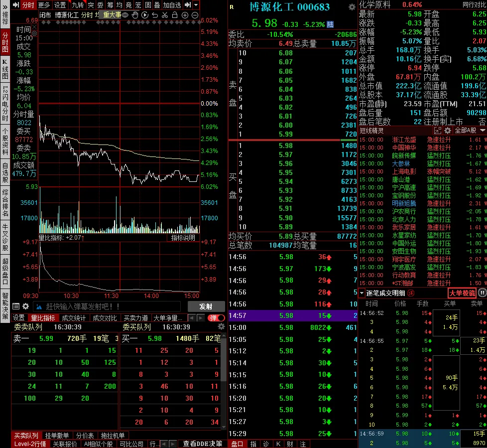487x448 pixels.
Task: Click the circular replay play icon
Action: 145,15
